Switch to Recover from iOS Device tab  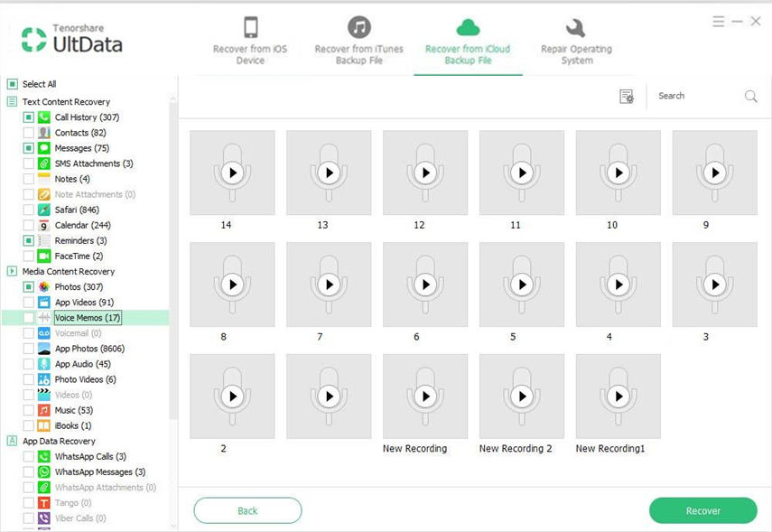point(250,41)
